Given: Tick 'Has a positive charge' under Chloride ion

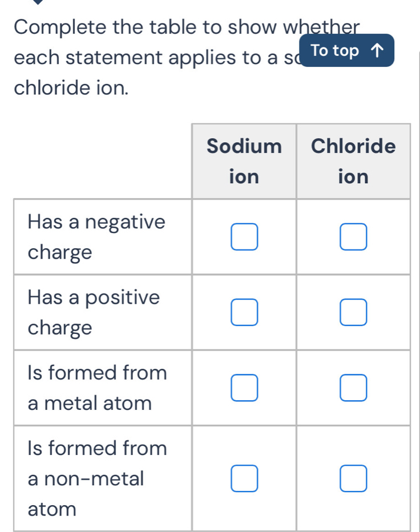Looking at the screenshot, I should pyautogui.click(x=353, y=312).
